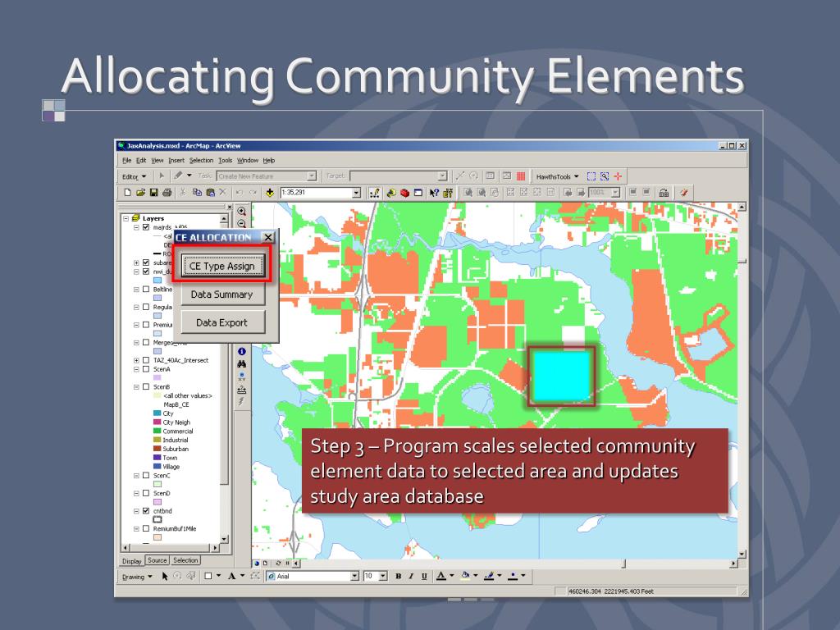Switch to the table of contents Selection tab
This screenshot has width=840, height=630.
(x=185, y=560)
